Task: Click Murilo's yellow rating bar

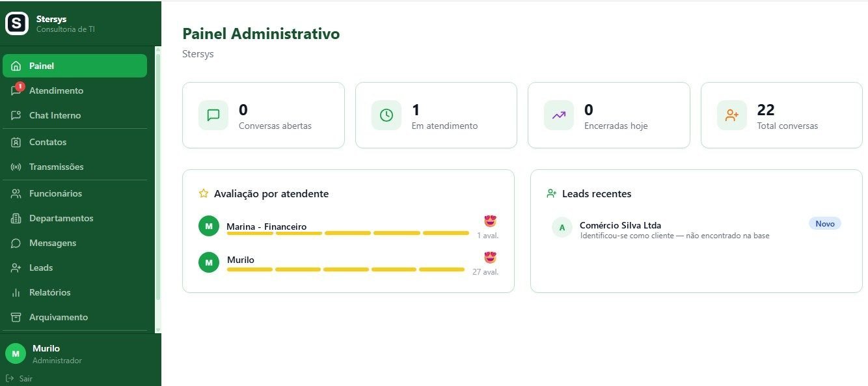Action: click(x=346, y=269)
